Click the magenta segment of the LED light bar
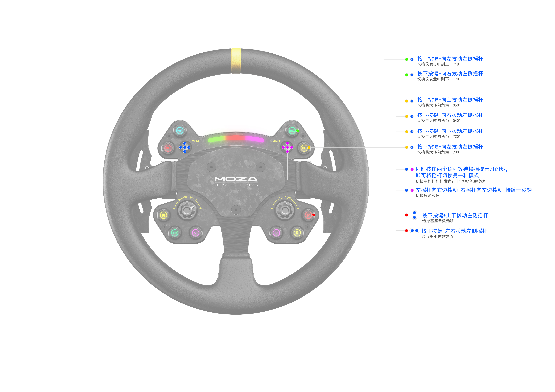This screenshot has width=555, height=392. (255, 139)
